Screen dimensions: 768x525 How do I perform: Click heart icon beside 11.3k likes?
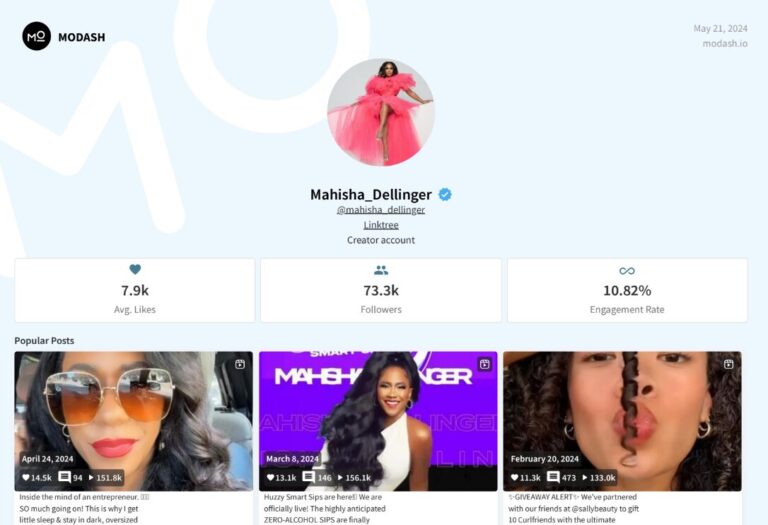(x=514, y=477)
